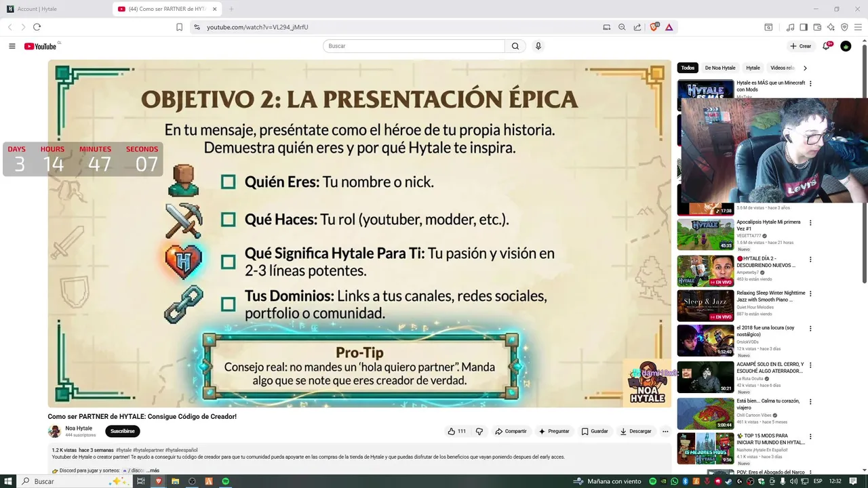Open the Brave Wallet icon
Screen dimensions: 868x488
[817, 27]
